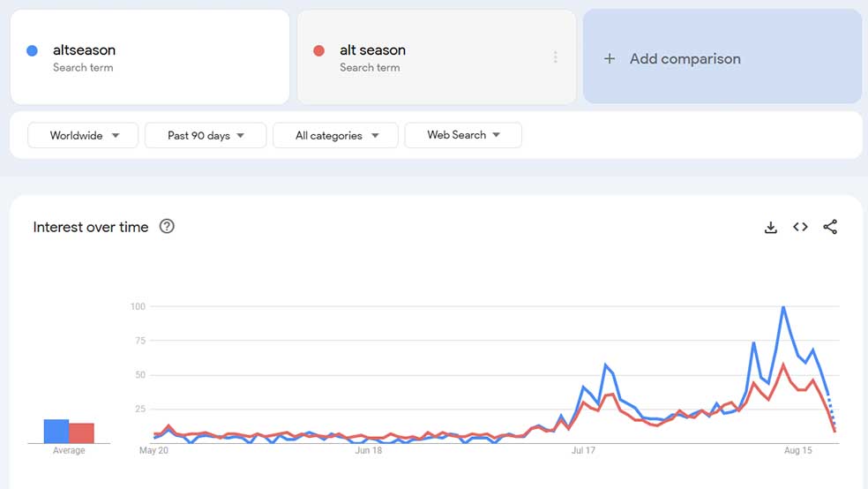Image resolution: width=868 pixels, height=489 pixels.
Task: Click the blue altseason color dot
Action: click(32, 51)
